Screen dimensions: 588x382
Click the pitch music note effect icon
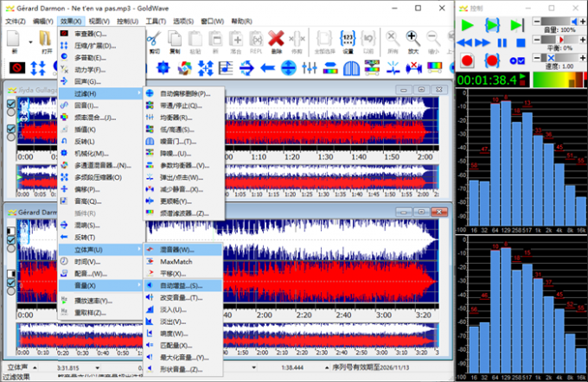point(226,68)
